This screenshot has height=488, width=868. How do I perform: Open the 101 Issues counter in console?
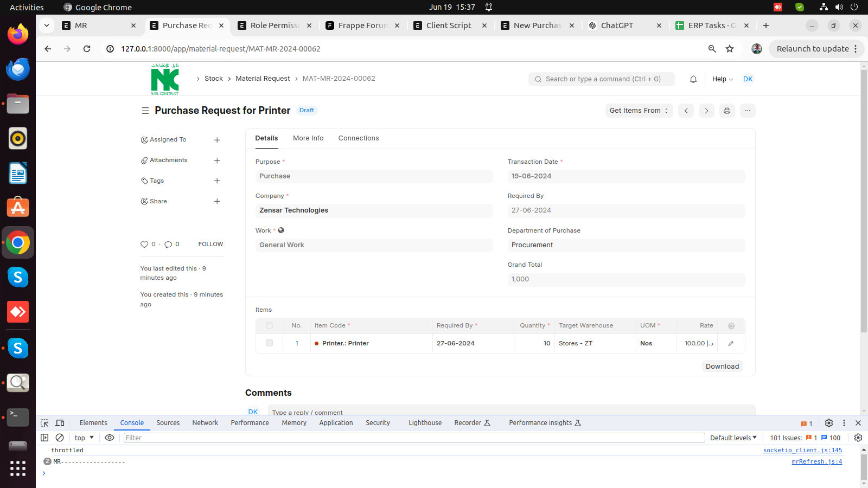(805, 438)
